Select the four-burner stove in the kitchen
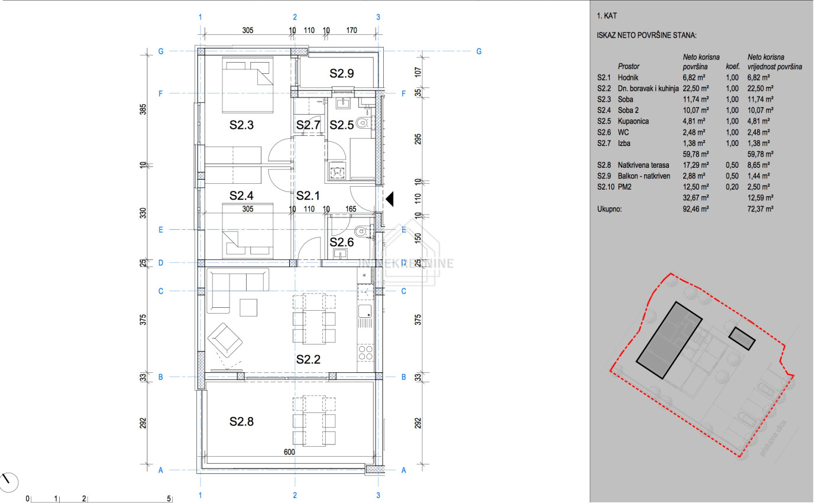The image size is (815, 504). pos(366,353)
